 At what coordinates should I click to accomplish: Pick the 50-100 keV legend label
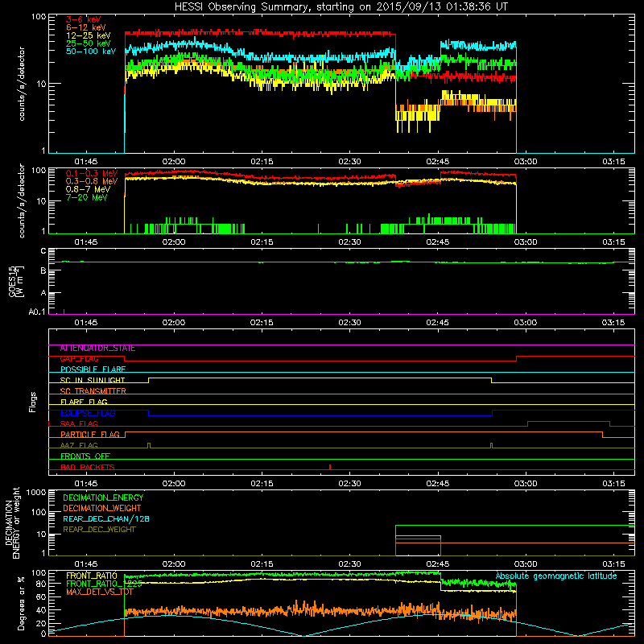click(x=90, y=52)
